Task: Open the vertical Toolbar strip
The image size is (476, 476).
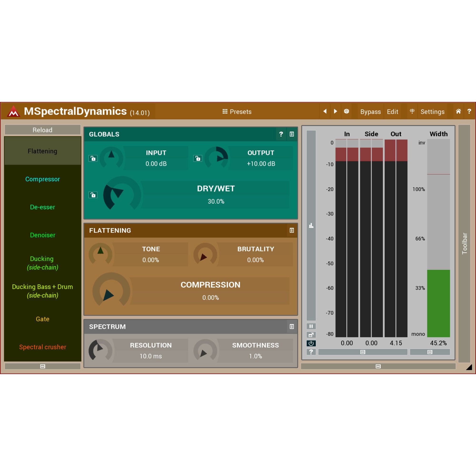Action: click(x=464, y=243)
